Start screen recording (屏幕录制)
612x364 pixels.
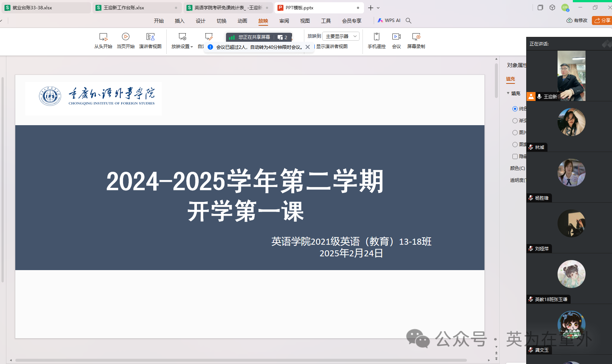click(416, 41)
